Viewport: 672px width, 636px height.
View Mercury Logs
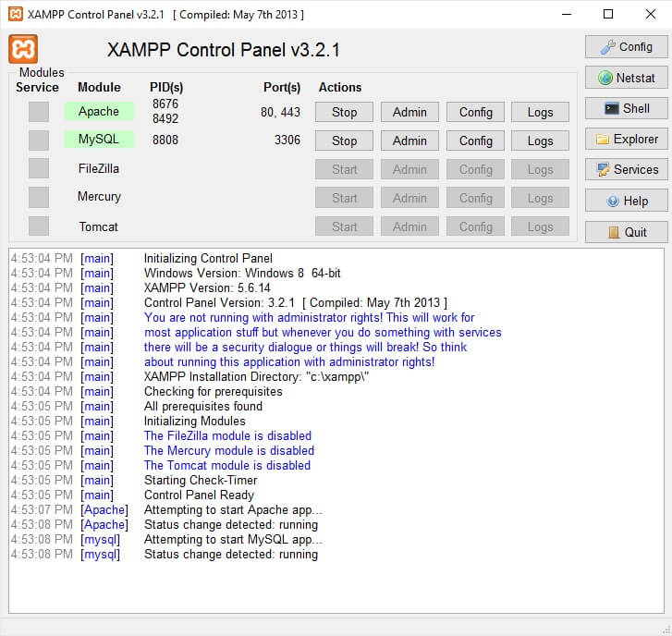[540, 198]
